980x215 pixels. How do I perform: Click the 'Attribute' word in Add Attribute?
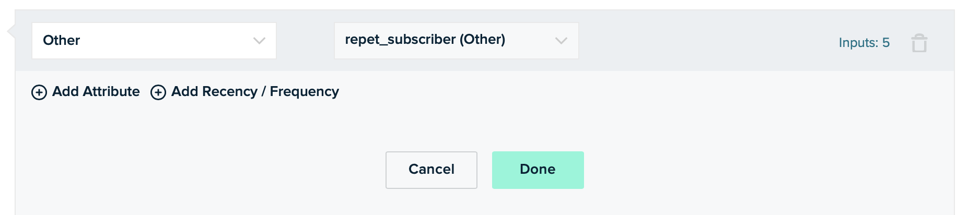pyautogui.click(x=111, y=91)
